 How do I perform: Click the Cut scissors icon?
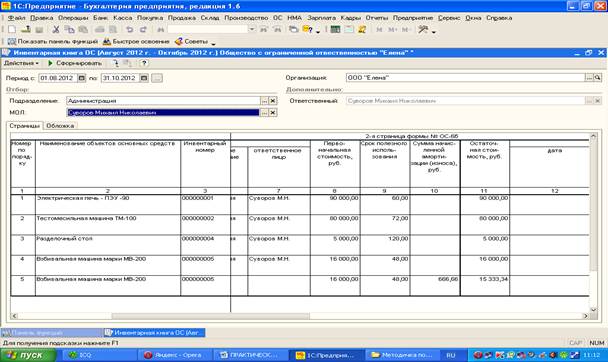coord(56,29)
